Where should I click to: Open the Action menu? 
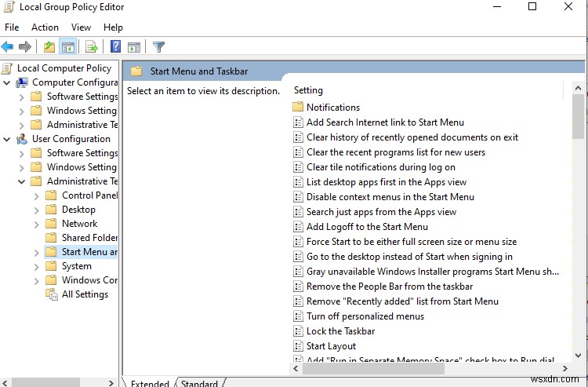(x=45, y=27)
